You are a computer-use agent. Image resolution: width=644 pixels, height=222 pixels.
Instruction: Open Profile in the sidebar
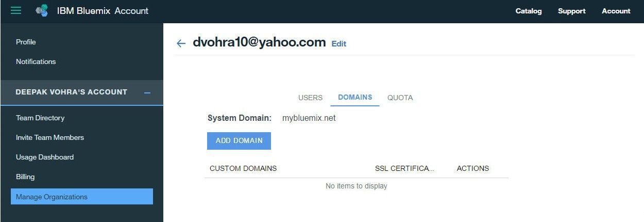(x=26, y=42)
